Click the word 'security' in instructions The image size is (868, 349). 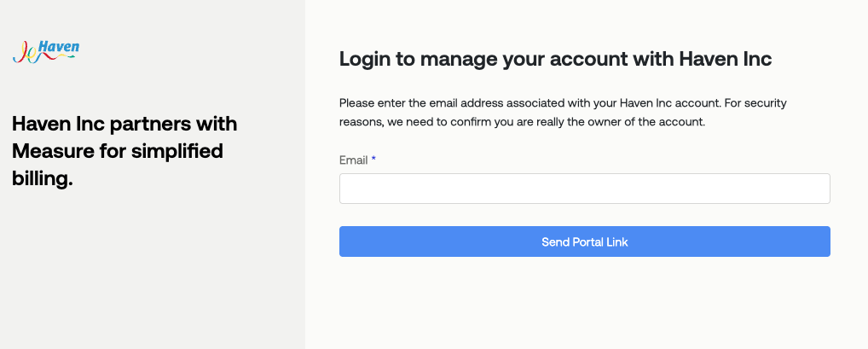(765, 103)
